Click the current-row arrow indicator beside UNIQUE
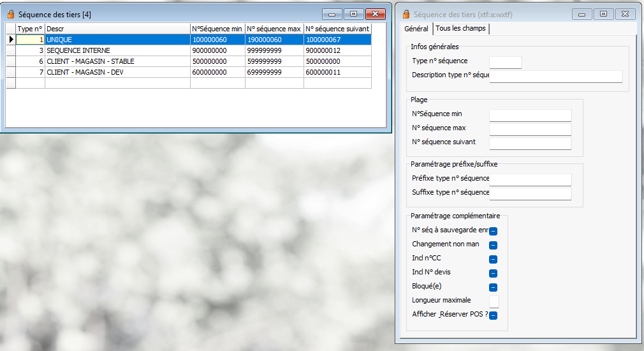This screenshot has height=351, width=644. (x=10, y=40)
